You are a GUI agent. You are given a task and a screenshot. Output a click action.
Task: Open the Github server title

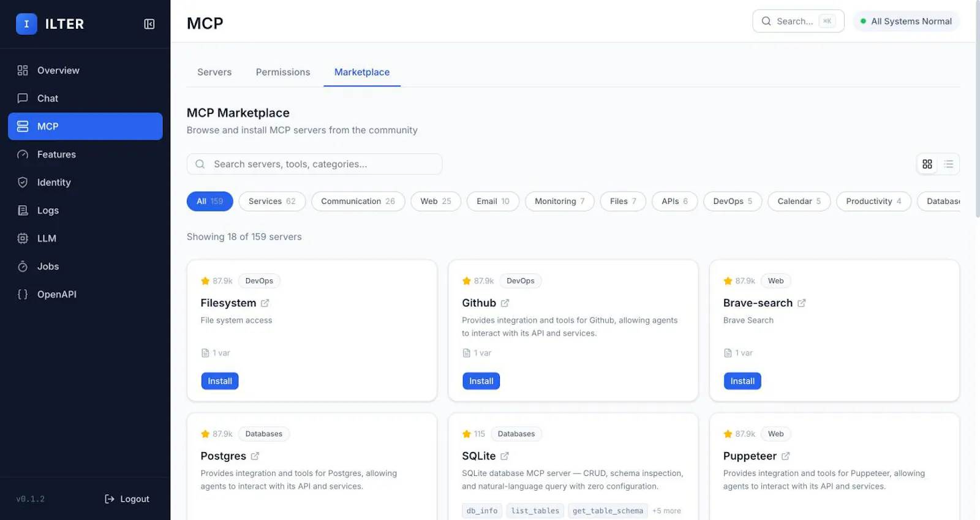tap(479, 303)
